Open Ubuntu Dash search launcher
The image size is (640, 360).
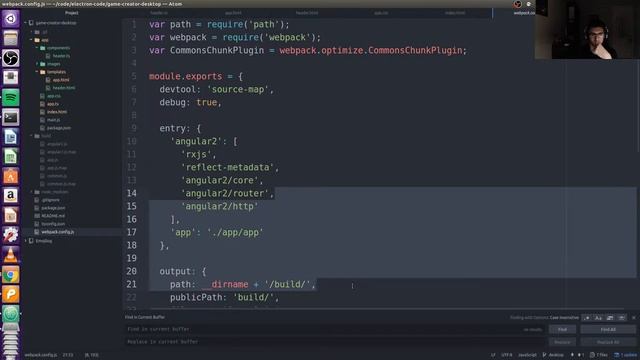(x=11, y=19)
